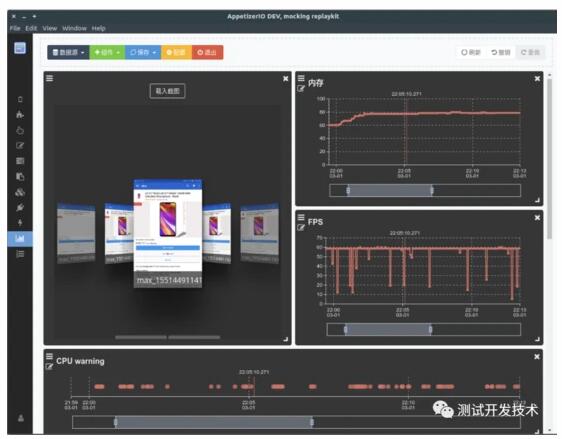Edit the CPU warning panel settings
562x439 pixels.
tap(49, 366)
